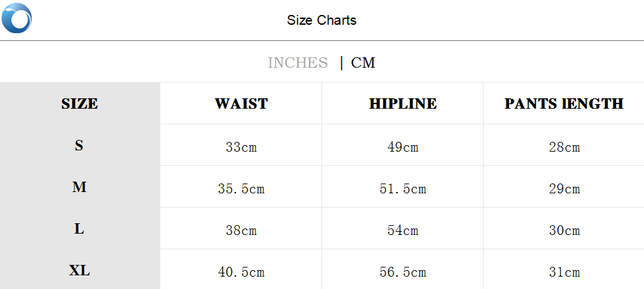Click the 28cm pants length cell

tap(564, 147)
